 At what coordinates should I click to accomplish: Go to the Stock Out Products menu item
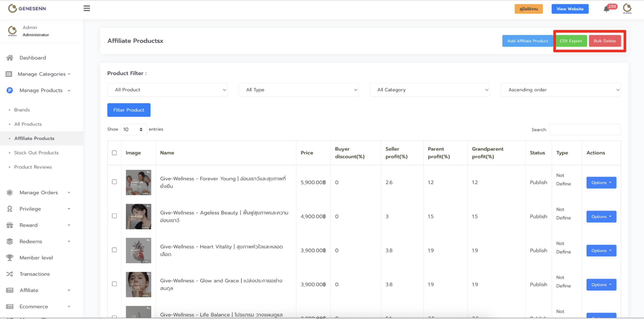pos(36,153)
